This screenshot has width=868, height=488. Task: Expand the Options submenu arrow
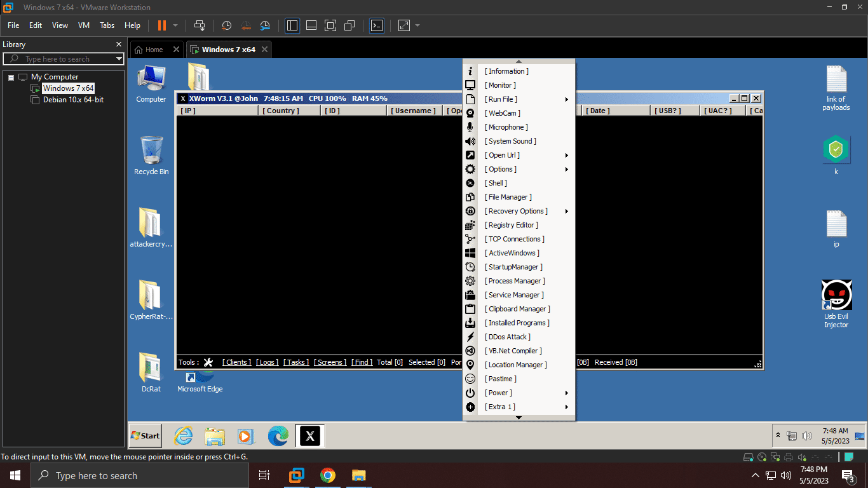pos(566,169)
